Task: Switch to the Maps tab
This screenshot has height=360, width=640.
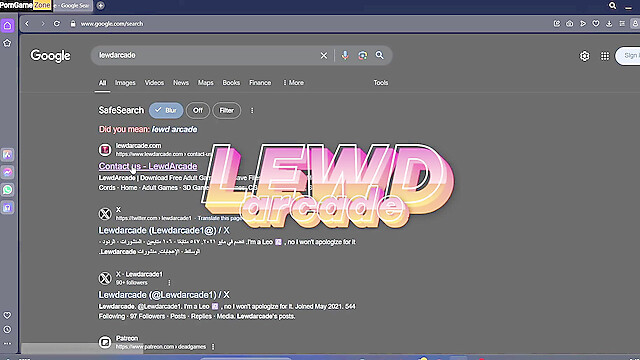Action: [x=206, y=82]
